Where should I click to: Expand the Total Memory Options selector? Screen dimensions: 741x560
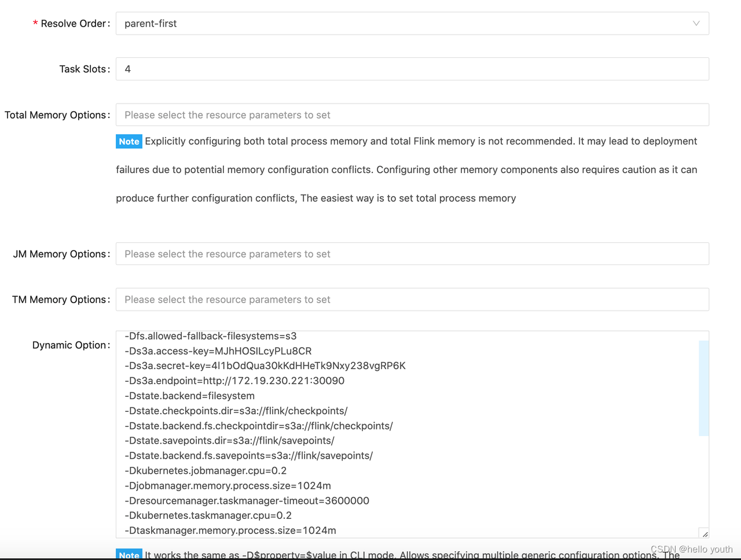click(411, 115)
